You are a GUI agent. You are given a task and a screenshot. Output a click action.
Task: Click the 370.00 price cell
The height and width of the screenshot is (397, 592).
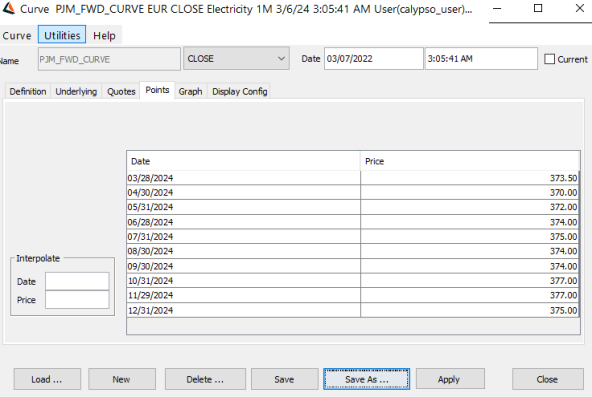pos(470,192)
